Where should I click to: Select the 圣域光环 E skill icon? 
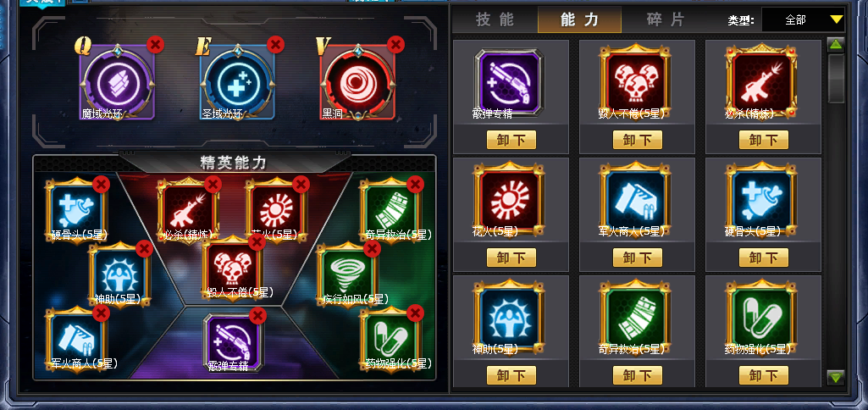(x=237, y=83)
